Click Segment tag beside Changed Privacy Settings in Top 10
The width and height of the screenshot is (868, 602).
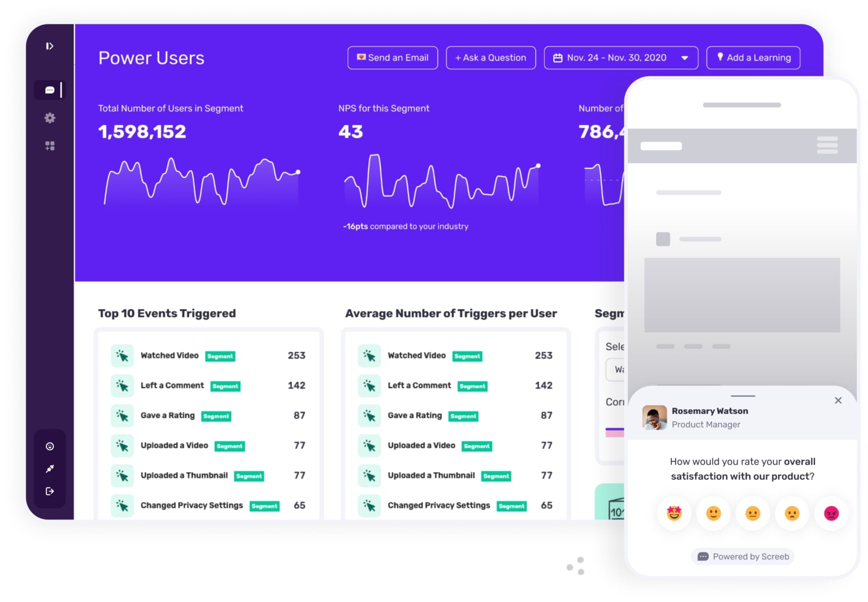[x=264, y=506]
